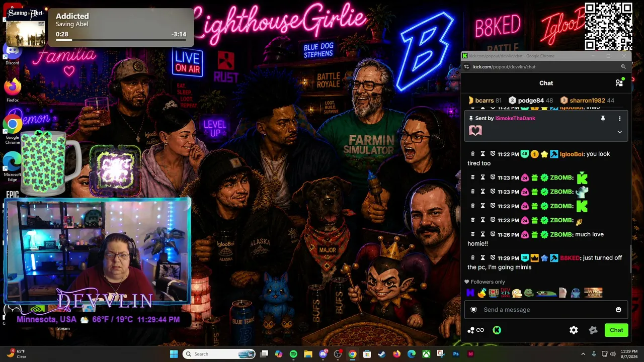Open taskbar clock showing 11:29 PM
The width and height of the screenshot is (644, 362).
(629, 354)
